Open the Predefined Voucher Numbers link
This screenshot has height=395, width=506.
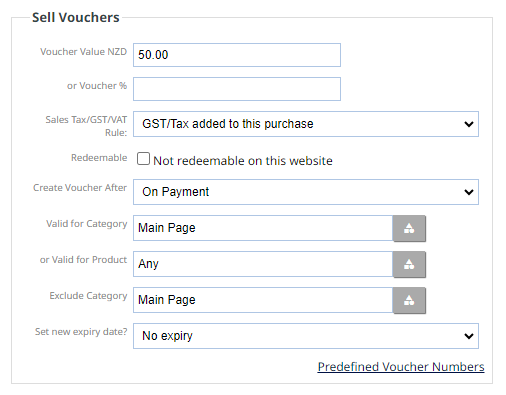pyautogui.click(x=401, y=367)
